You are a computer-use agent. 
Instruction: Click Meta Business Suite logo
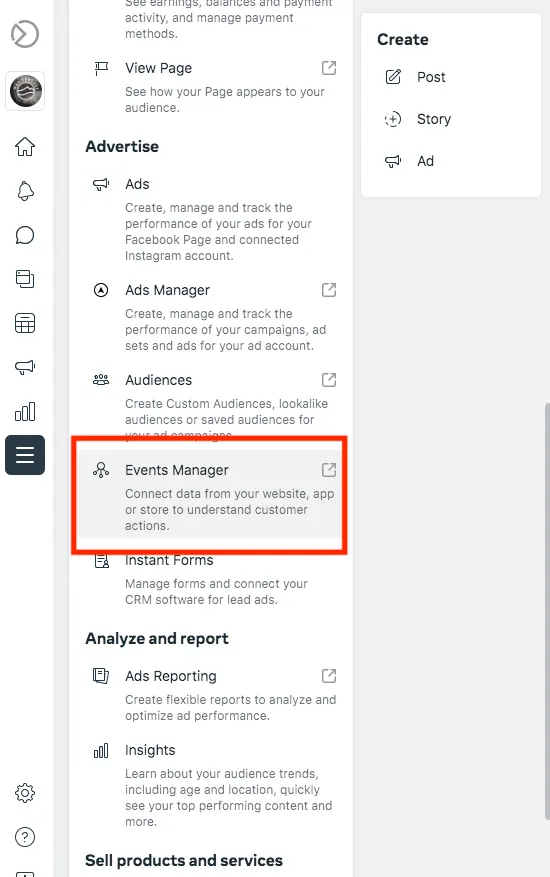[x=25, y=34]
